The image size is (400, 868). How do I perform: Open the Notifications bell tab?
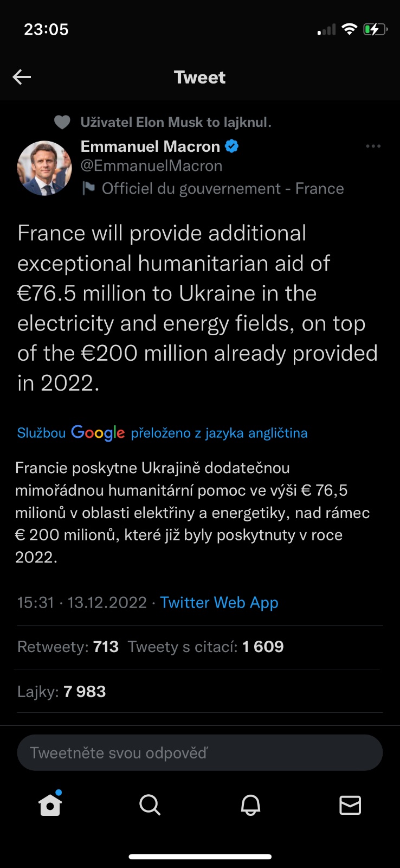tap(250, 805)
